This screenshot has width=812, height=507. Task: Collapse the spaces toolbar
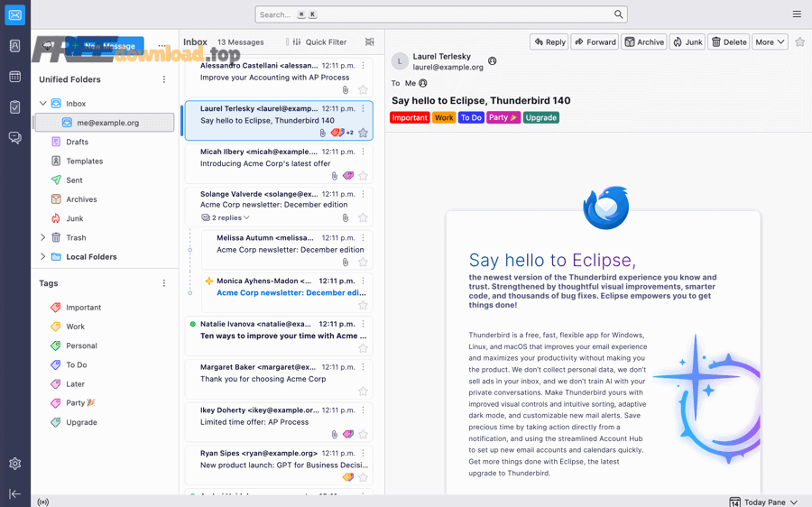coord(15,494)
